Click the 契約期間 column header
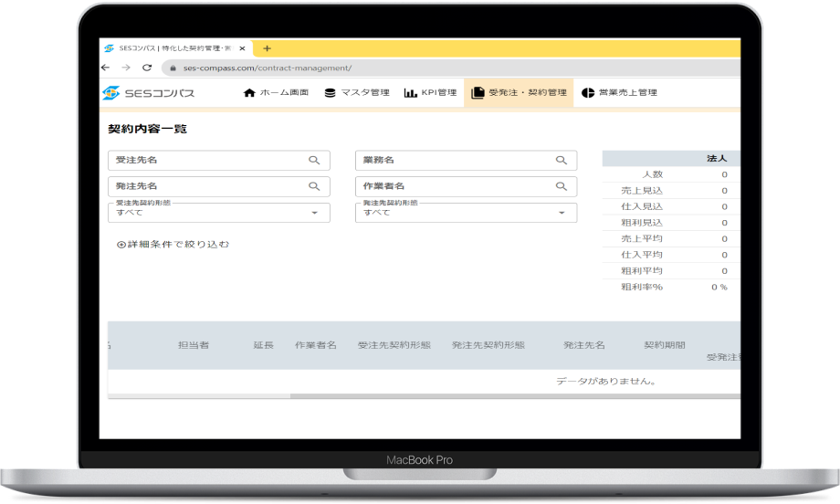 (x=665, y=345)
